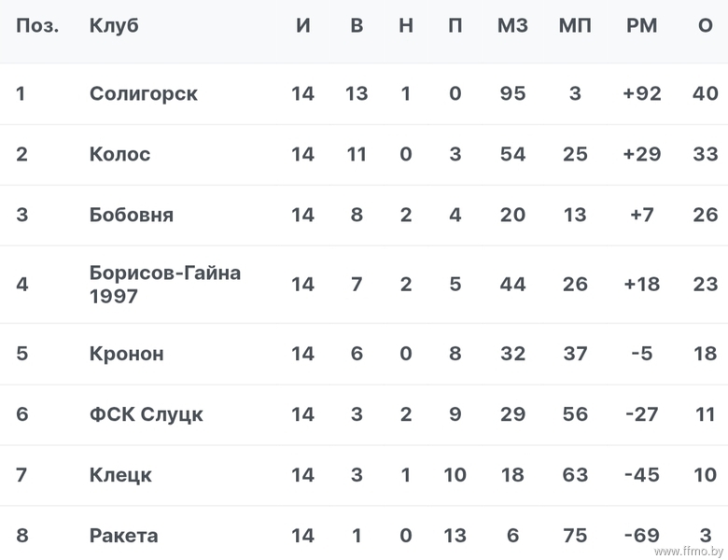
Task: Click Борисов-Гайна 1997 club name
Action: point(165,284)
